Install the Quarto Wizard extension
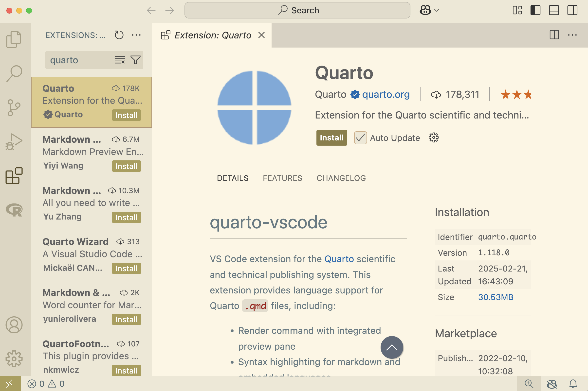The image size is (588, 391). pyautogui.click(x=126, y=268)
